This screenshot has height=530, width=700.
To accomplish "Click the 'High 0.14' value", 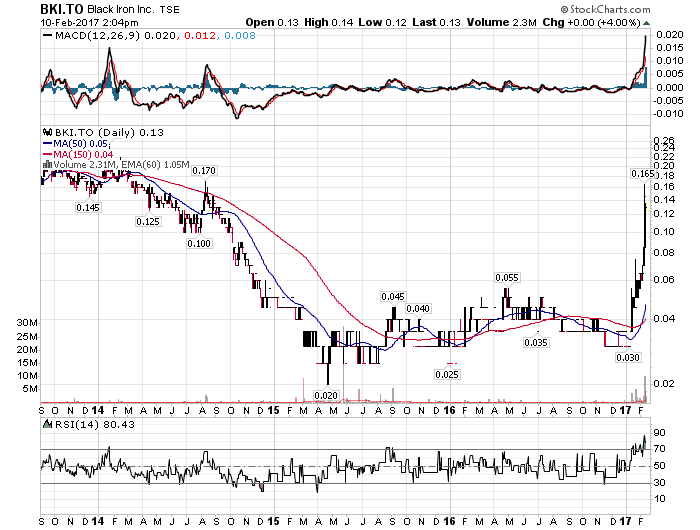I will coord(329,22).
